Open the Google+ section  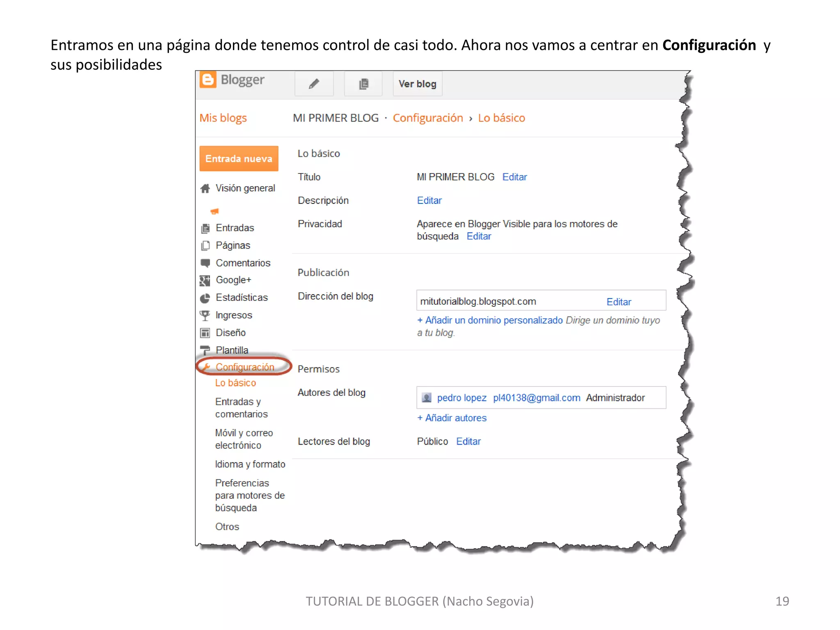point(233,280)
